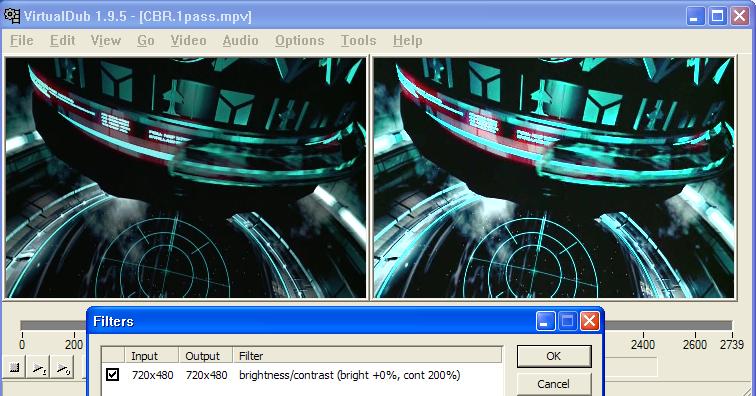Open the Edit menu
This screenshot has width=756, height=396.
(62, 41)
